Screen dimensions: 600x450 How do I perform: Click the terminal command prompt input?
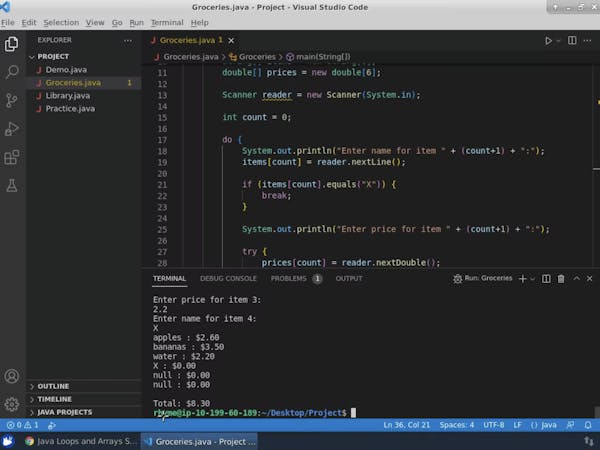pos(353,412)
